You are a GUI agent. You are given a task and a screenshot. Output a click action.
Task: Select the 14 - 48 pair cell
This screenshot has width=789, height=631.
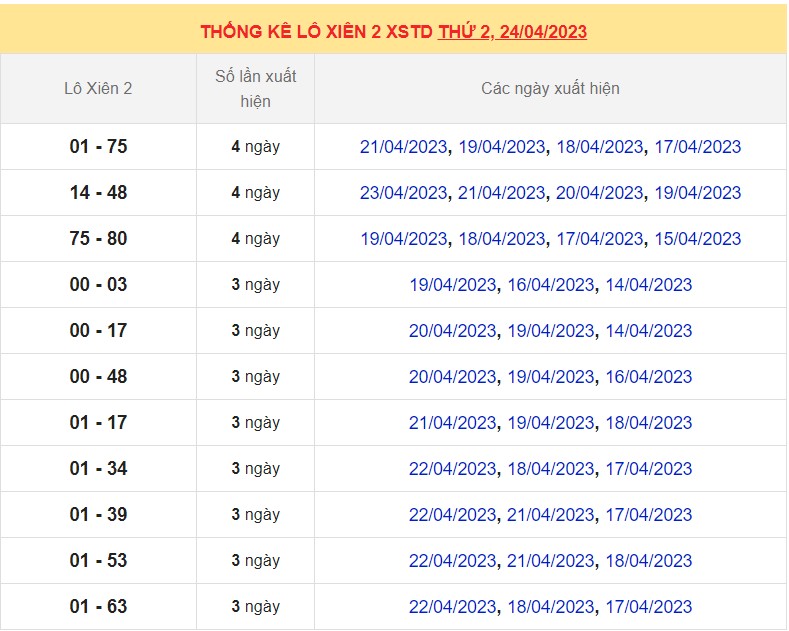coord(98,193)
